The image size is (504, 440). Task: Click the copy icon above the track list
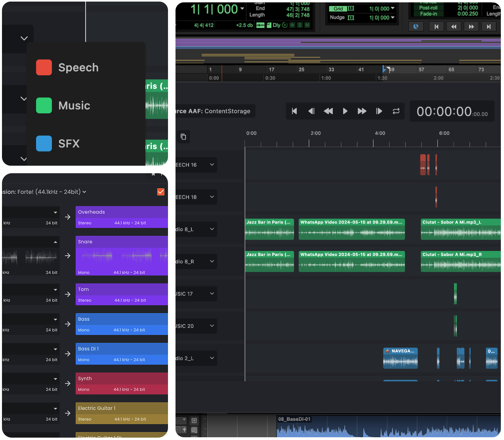click(183, 137)
